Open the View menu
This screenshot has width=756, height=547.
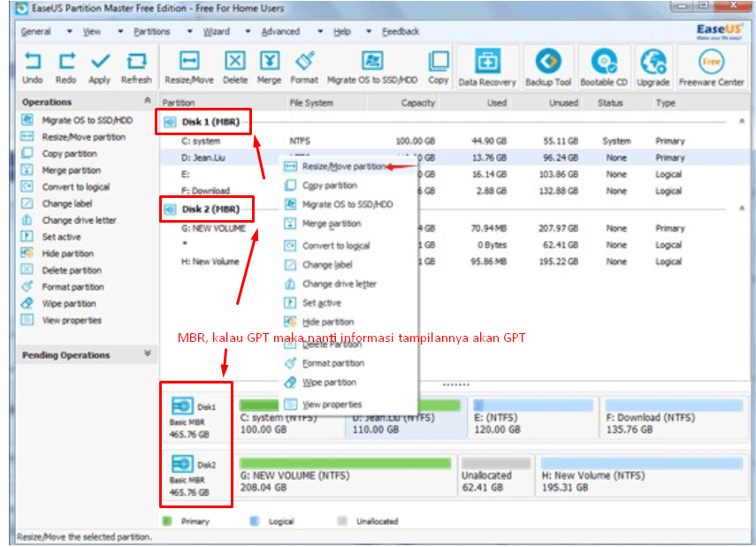tap(92, 31)
